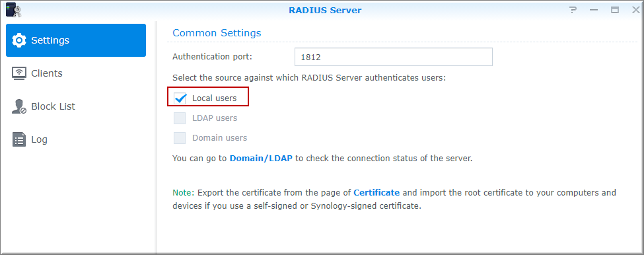This screenshot has width=644, height=255.
Task: Click the document list icon beside Log
Action: [x=19, y=139]
